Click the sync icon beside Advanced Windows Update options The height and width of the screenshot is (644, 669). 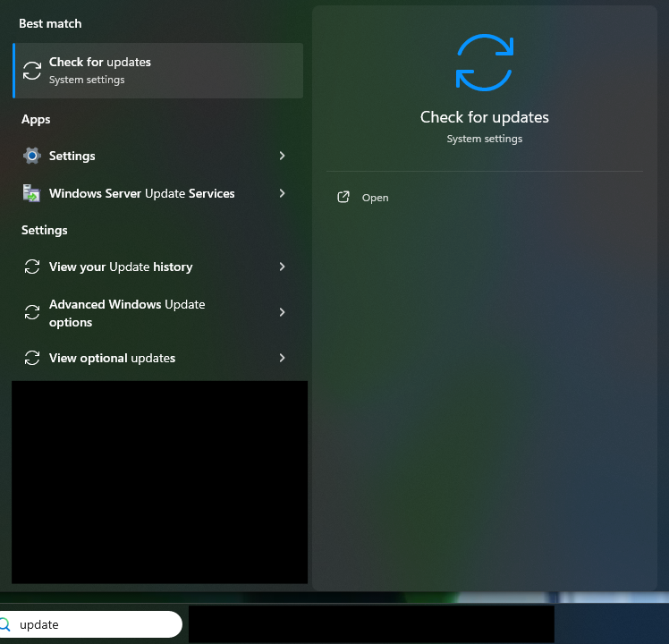coord(32,312)
